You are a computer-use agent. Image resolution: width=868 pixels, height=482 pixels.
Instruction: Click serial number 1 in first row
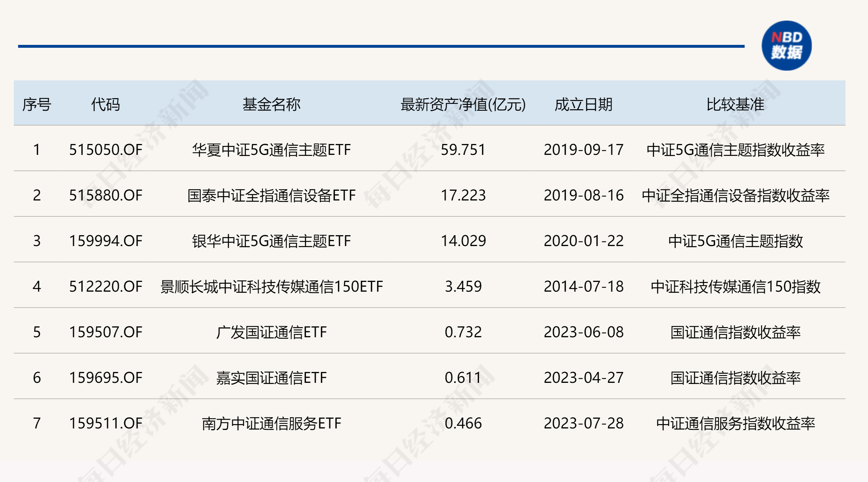pyautogui.click(x=37, y=150)
